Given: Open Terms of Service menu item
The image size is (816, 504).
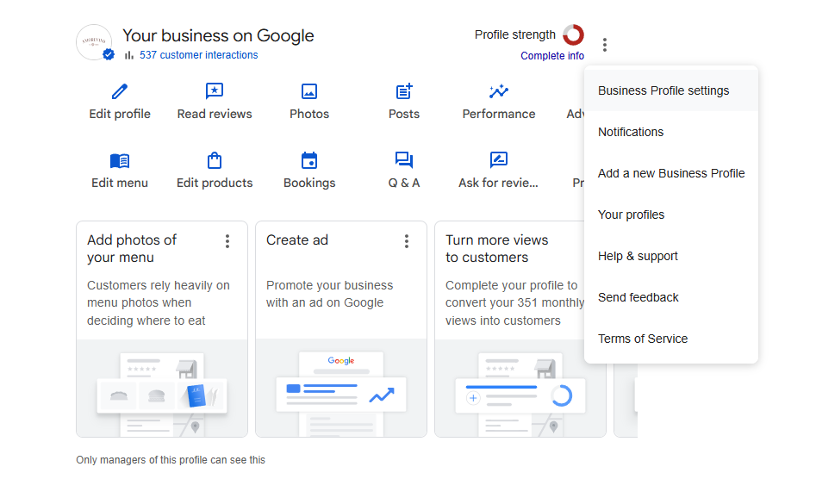Looking at the screenshot, I should [670, 339].
